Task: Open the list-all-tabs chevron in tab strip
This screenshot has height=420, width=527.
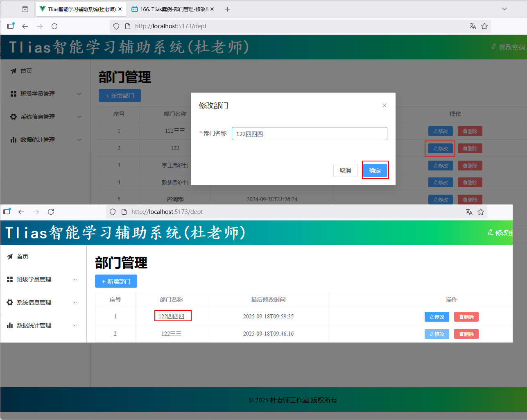Action: [504, 9]
